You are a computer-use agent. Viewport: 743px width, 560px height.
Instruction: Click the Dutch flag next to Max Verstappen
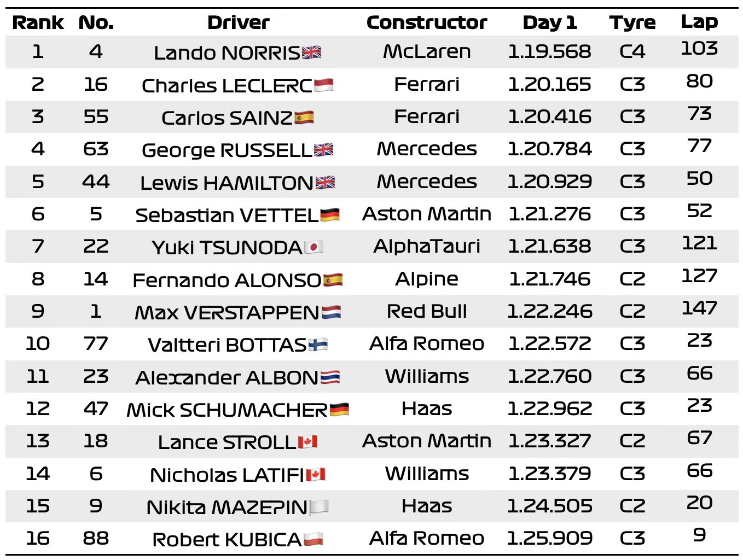[331, 312]
